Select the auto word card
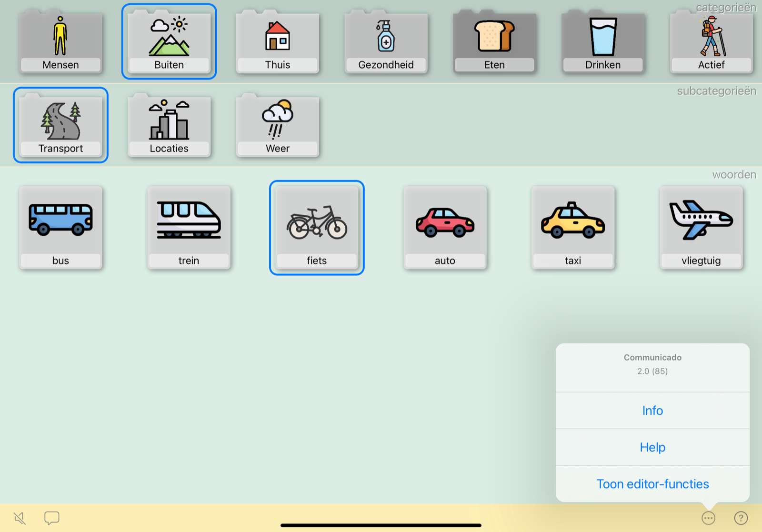This screenshot has height=532, width=762. 445,228
